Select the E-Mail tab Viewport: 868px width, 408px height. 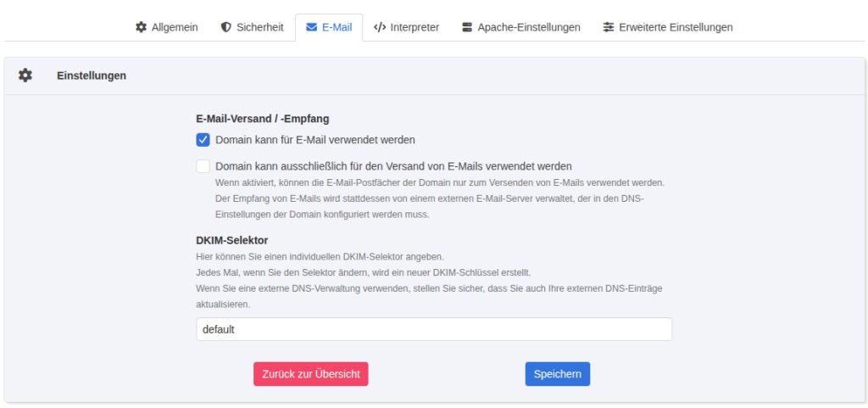click(329, 27)
